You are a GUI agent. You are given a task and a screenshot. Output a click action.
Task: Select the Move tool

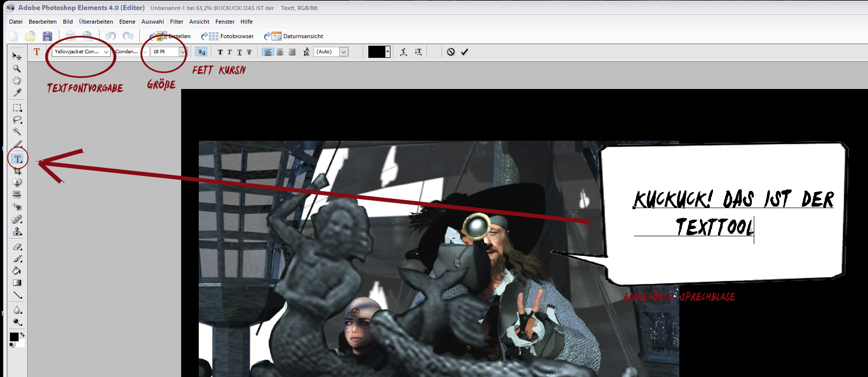(x=17, y=56)
